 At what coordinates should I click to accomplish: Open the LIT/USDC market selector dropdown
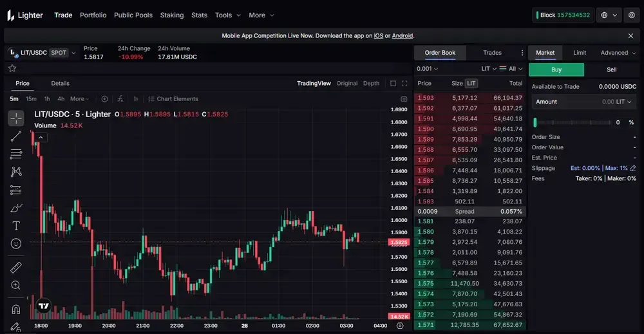tap(43, 53)
